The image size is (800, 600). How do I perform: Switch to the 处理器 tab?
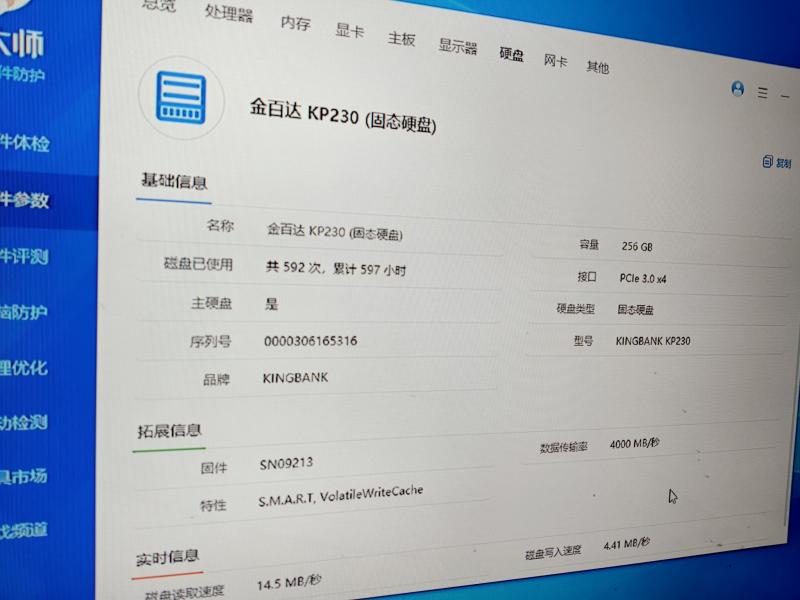[x=229, y=13]
